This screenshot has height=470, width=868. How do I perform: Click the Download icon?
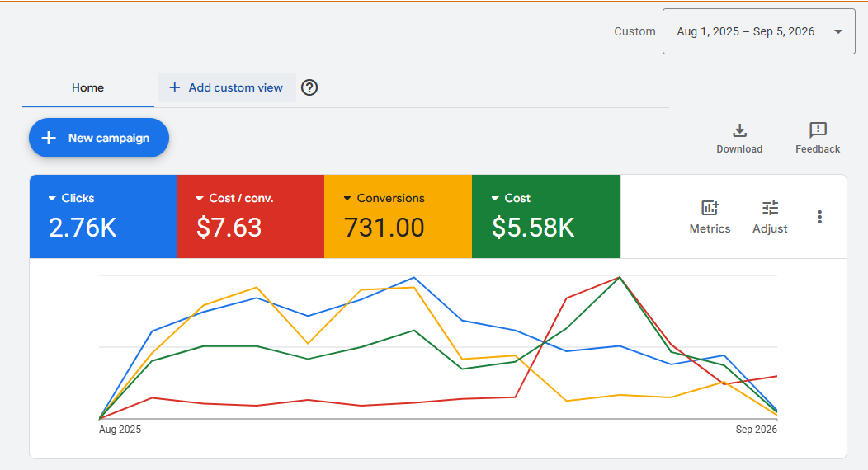739,130
